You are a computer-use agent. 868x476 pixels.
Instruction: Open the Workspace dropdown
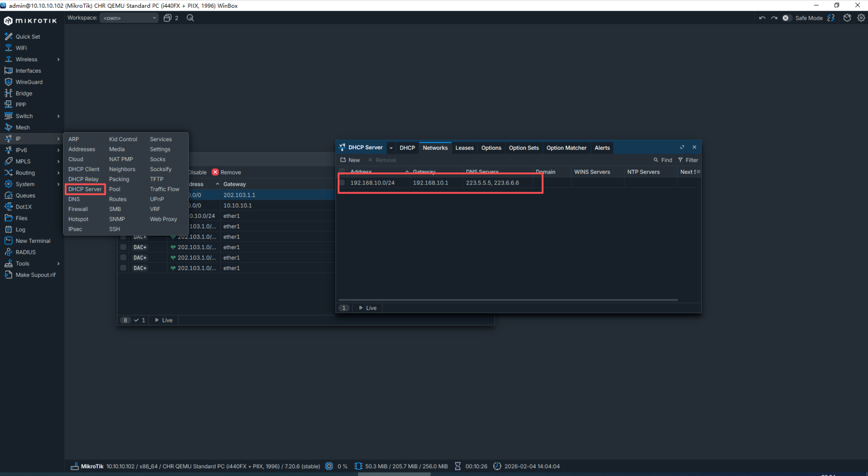pos(129,18)
